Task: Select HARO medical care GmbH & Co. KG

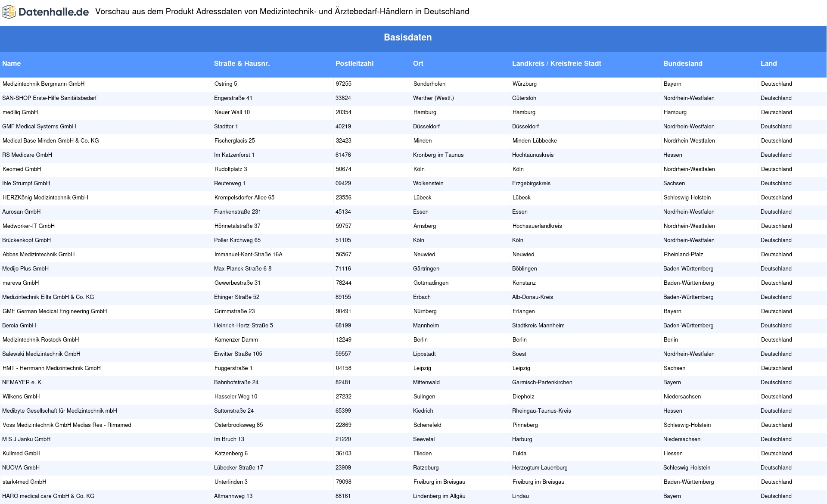Action: point(48,496)
